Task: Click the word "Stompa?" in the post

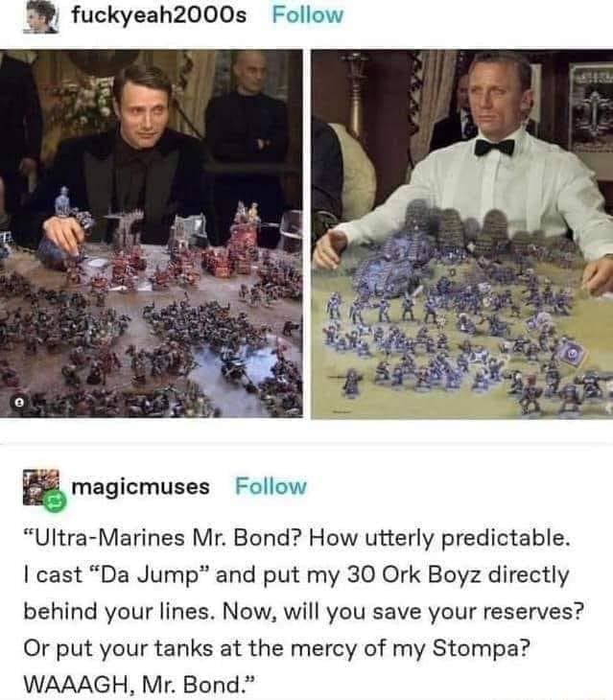Action: (x=481, y=647)
